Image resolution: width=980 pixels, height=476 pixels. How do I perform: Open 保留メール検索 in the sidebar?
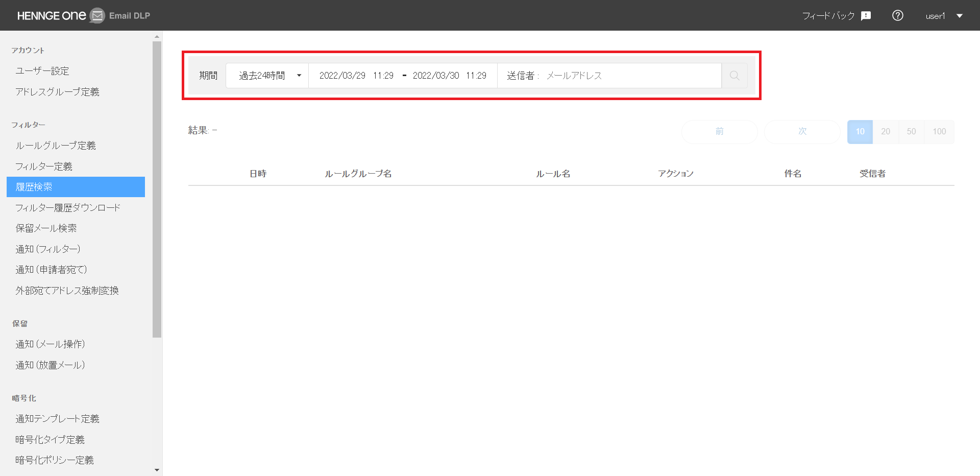point(46,228)
